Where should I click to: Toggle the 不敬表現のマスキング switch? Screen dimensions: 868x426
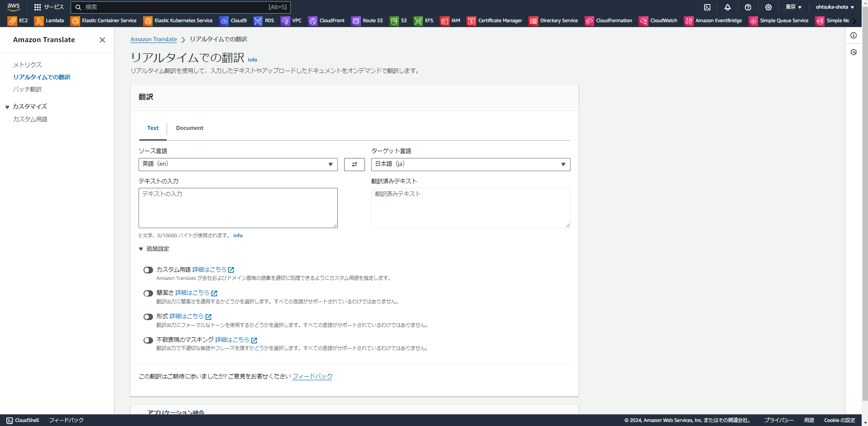pyautogui.click(x=148, y=340)
